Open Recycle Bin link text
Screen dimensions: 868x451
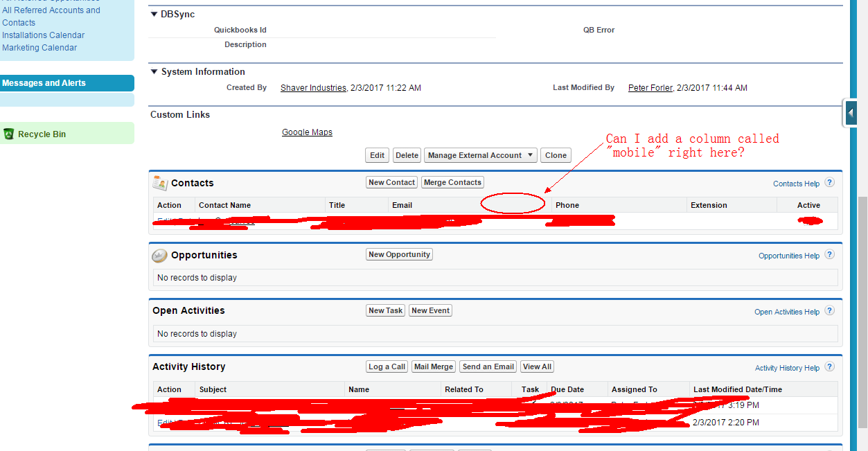pos(42,134)
